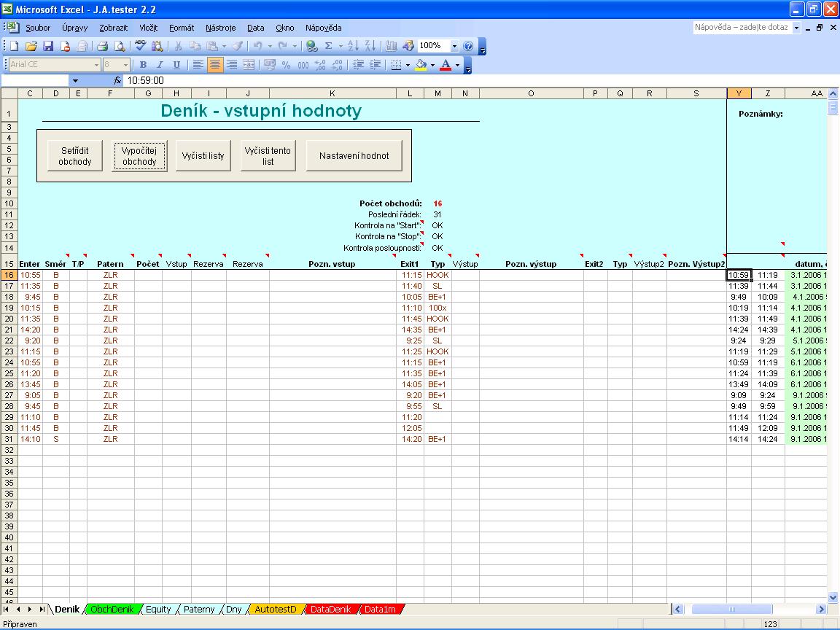Click the Print Preview icon
Screen dimensions: 840x630
(120, 46)
